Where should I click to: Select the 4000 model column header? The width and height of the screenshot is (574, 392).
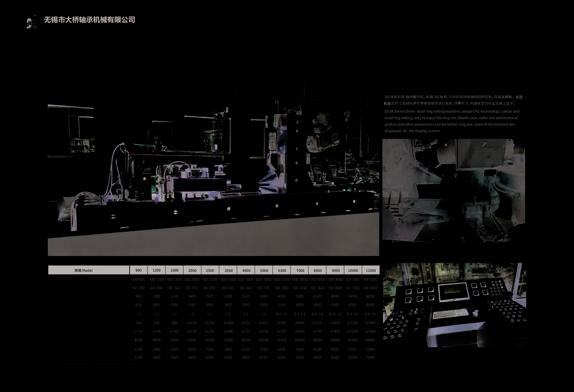tap(246, 270)
